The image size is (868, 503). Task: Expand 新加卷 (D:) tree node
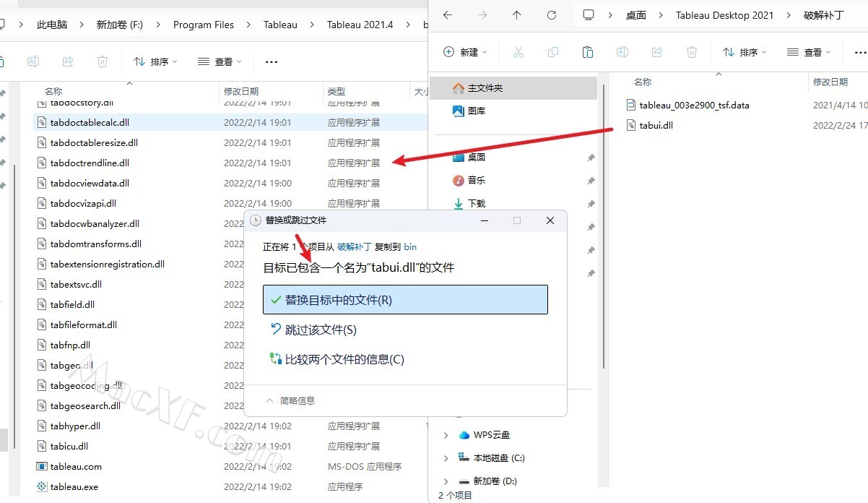[x=446, y=481]
